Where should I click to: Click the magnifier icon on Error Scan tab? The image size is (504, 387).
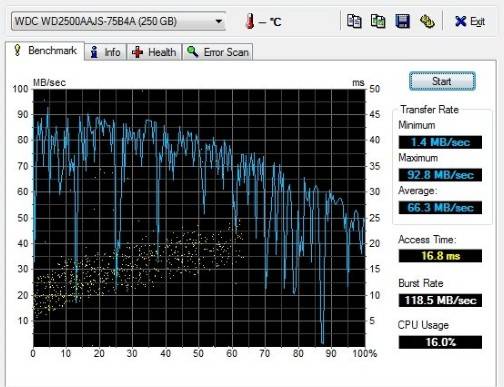[193, 52]
